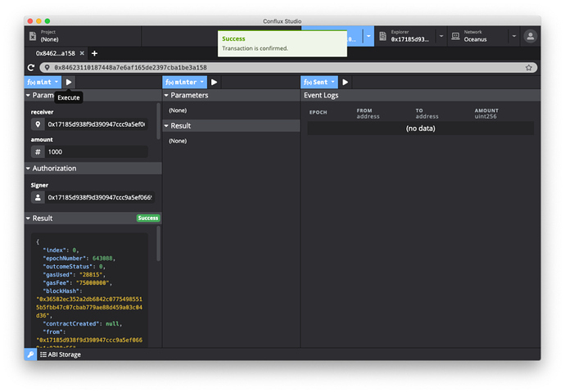Viewport: 565px width, 392px height.
Task: Star the contract address as favorite
Action: click(529, 67)
